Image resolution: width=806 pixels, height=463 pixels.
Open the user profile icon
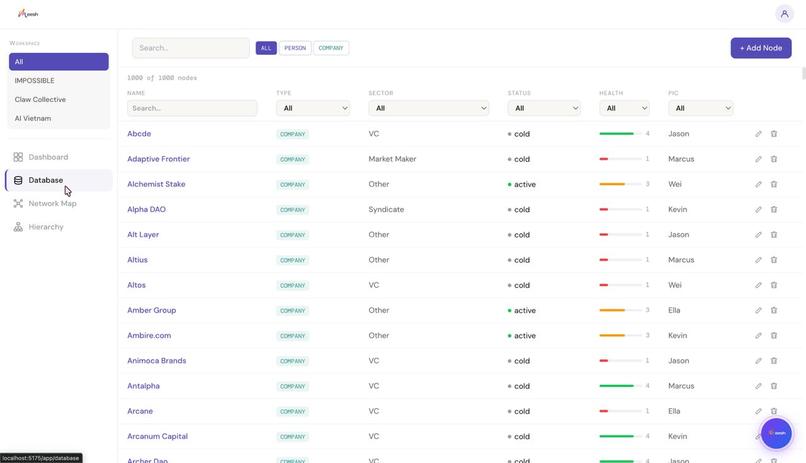click(x=784, y=14)
